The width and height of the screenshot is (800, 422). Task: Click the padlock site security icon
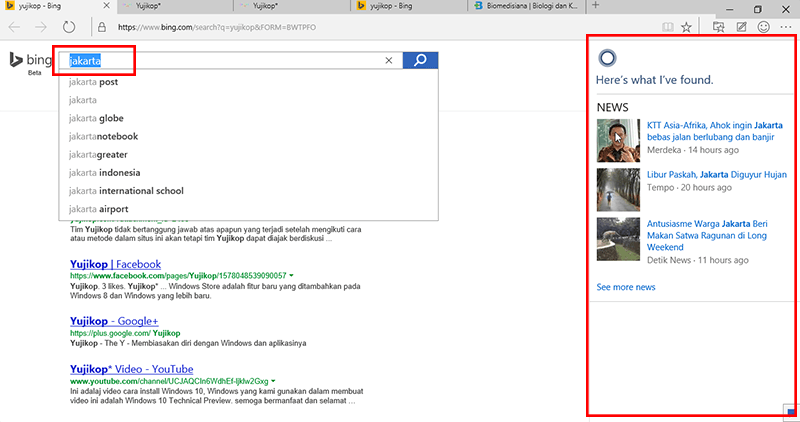(102, 27)
